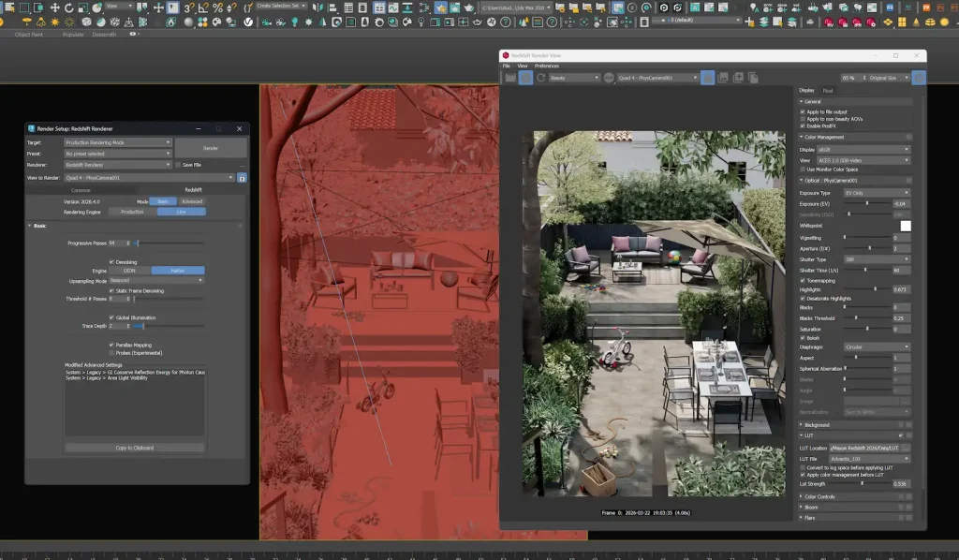This screenshot has width=959, height=560.
Task: Enable Use Monitor Color Space
Action: point(803,169)
